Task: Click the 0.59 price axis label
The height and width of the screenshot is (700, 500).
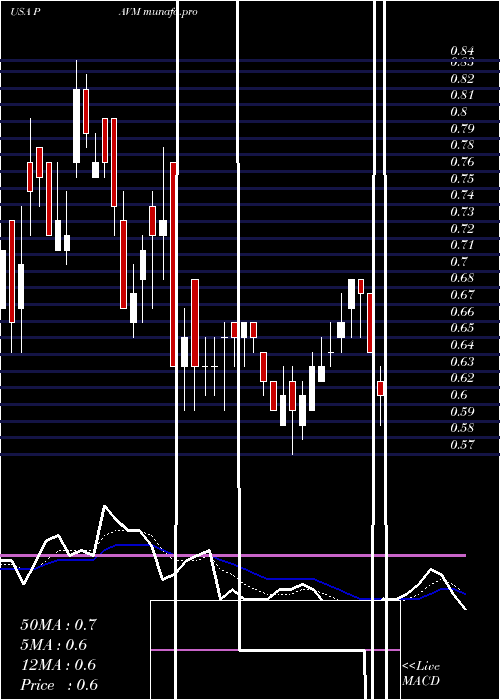Action: point(462,411)
